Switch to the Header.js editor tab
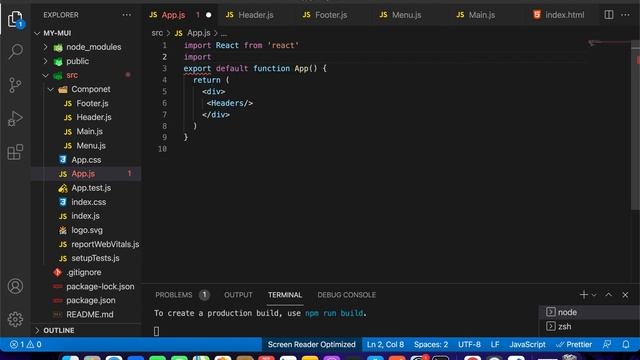 [256, 15]
